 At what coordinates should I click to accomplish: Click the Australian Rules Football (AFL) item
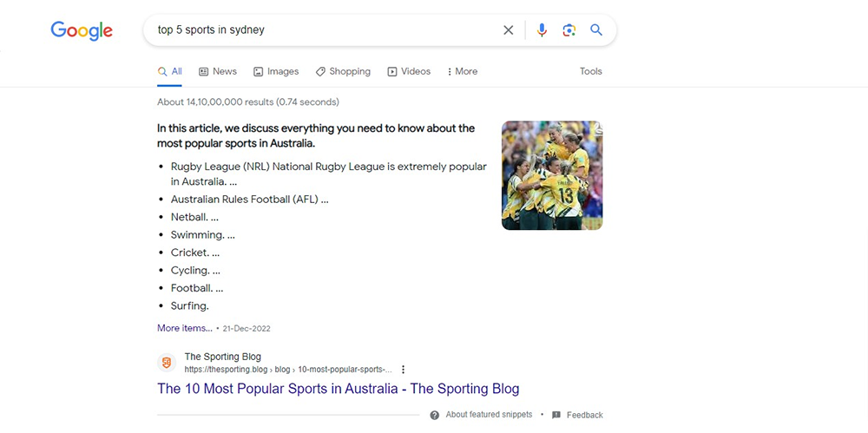pos(250,200)
